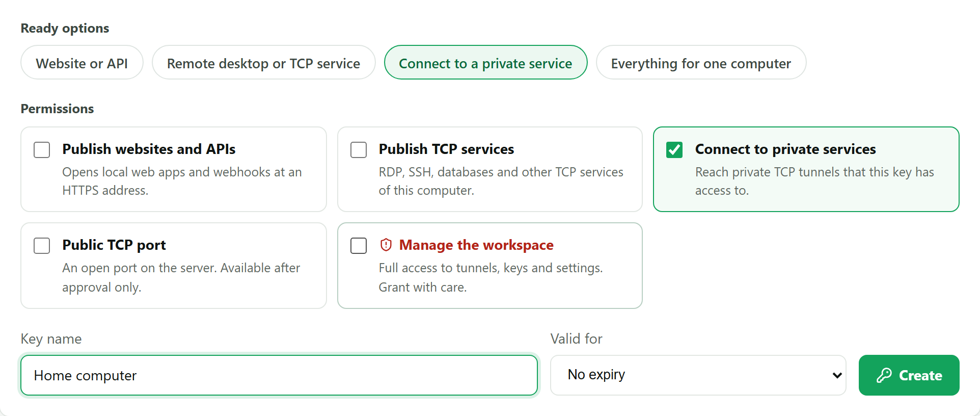
Task: Click the Public TCP port card description
Action: click(x=181, y=277)
